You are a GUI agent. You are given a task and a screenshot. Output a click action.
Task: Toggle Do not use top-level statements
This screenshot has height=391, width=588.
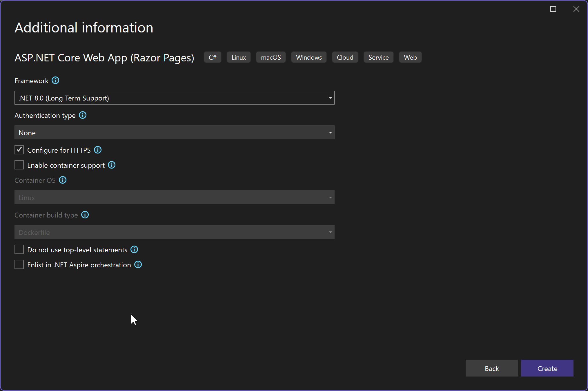(19, 250)
